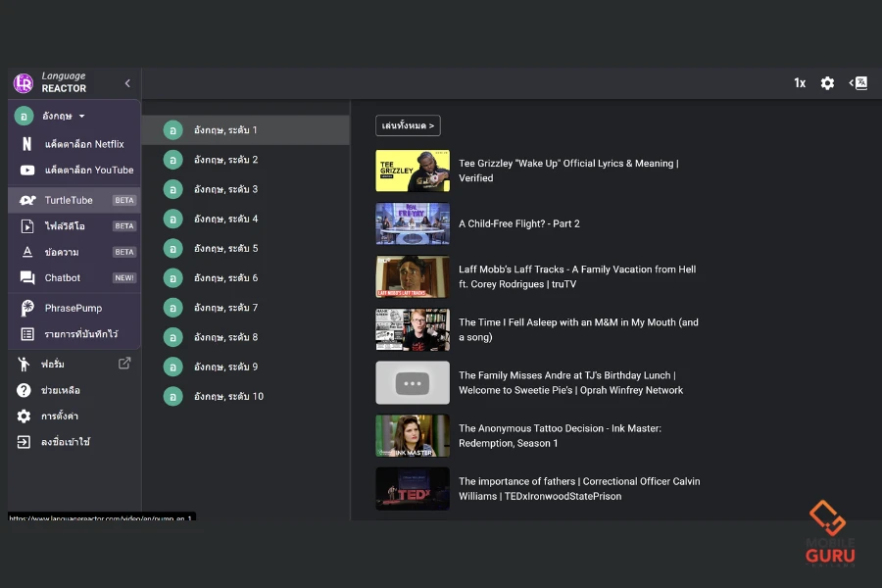Select อังกฤษ, ระดับ 5 level
Screen dimensions: 882x588
pos(225,248)
